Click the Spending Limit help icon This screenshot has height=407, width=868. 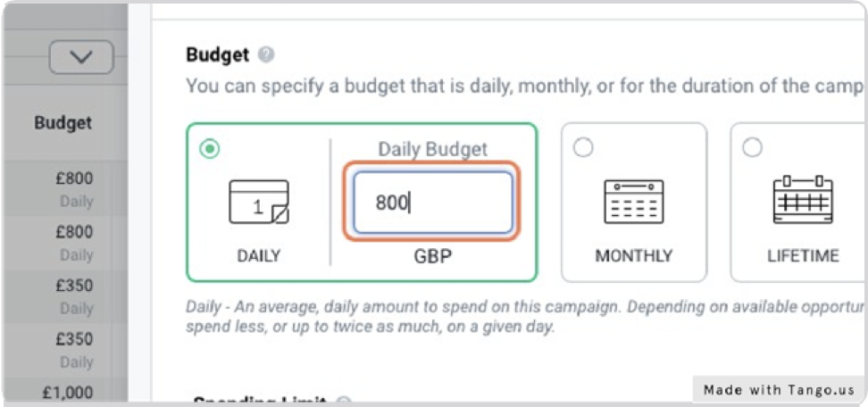pyautogui.click(x=343, y=402)
